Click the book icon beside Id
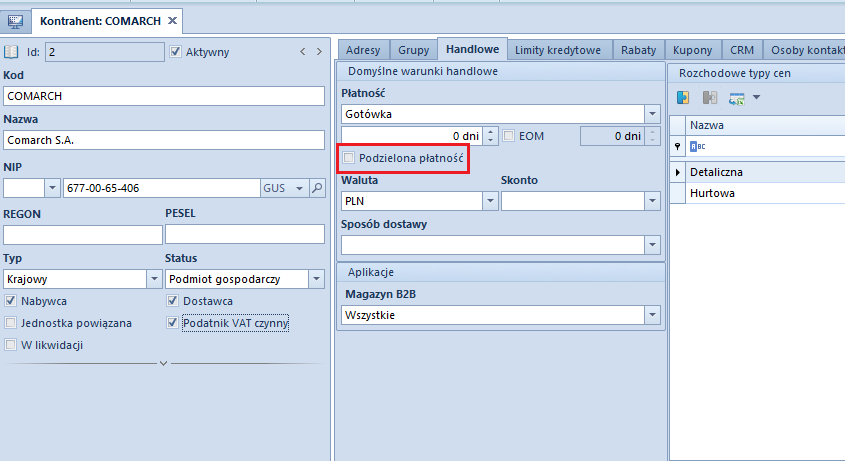 11,52
